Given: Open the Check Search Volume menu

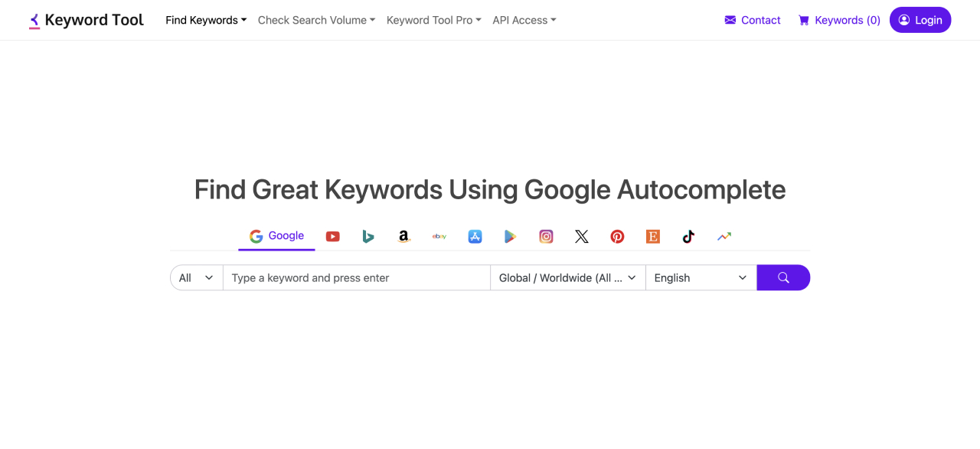Looking at the screenshot, I should [316, 20].
